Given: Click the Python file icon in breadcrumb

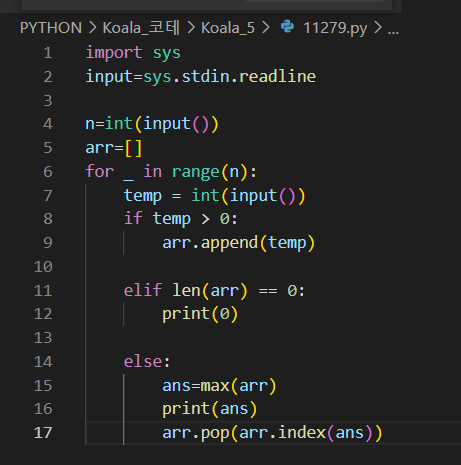Looking at the screenshot, I should coord(287,27).
